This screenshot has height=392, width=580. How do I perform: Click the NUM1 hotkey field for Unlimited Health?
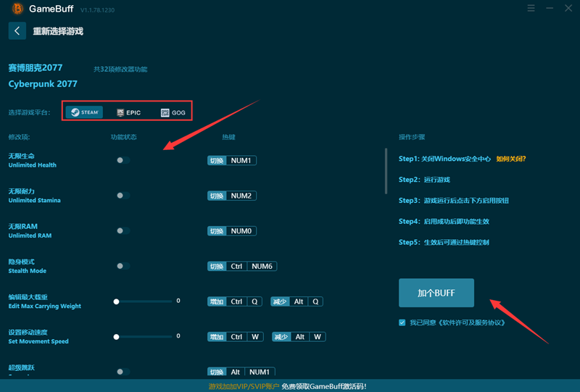click(241, 161)
